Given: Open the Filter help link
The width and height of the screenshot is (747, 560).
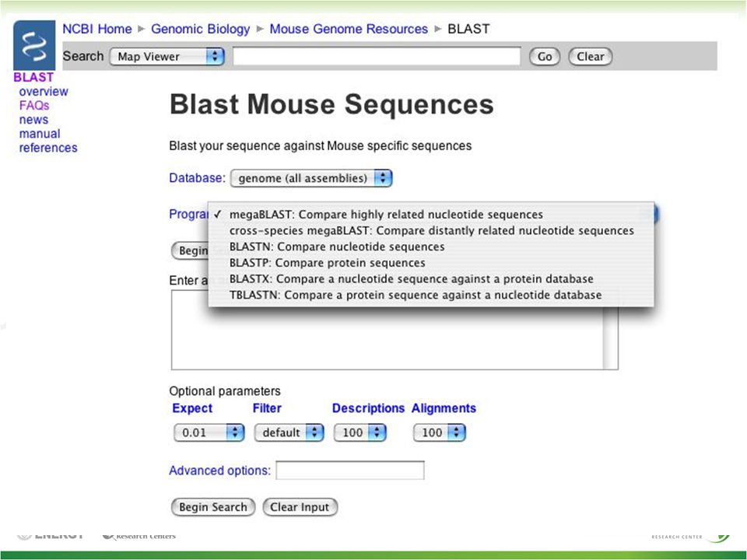Looking at the screenshot, I should pyautogui.click(x=267, y=408).
